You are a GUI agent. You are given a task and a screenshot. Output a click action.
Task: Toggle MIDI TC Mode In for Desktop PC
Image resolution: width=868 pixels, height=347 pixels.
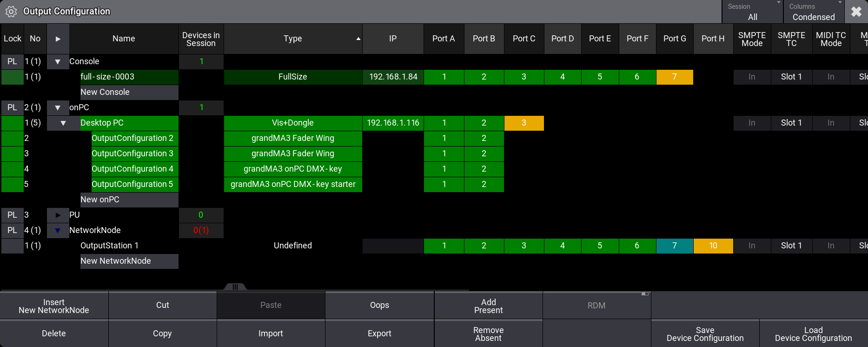831,123
